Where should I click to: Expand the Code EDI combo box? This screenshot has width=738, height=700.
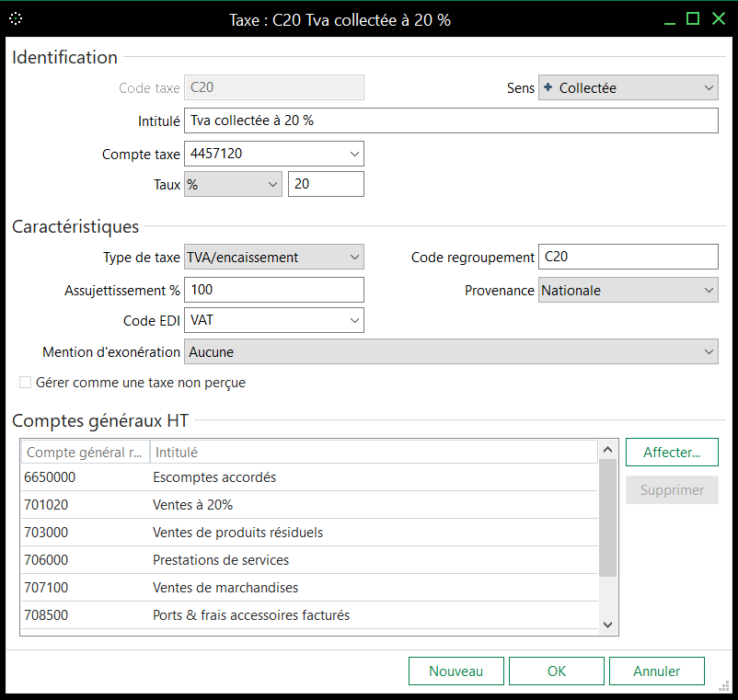click(355, 321)
